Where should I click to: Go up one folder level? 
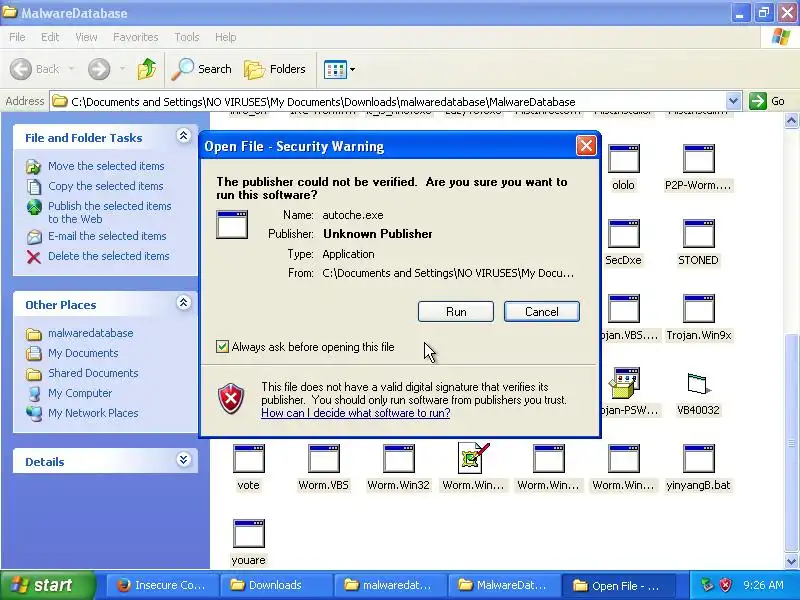[147, 69]
